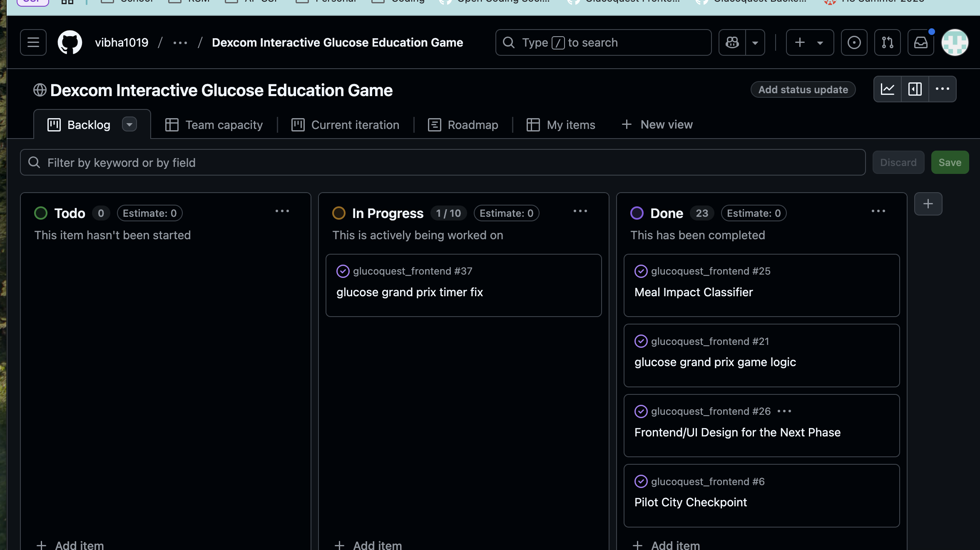Open the Create new plus dropdown
980x550 pixels.
point(810,42)
